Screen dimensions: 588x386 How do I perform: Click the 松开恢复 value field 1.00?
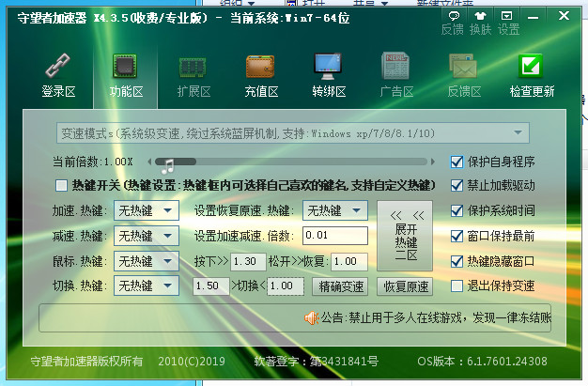[349, 261]
